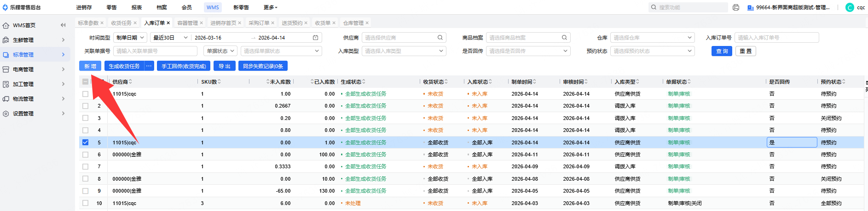Switch to the 采购订单 tab
868x211 pixels.
259,23
